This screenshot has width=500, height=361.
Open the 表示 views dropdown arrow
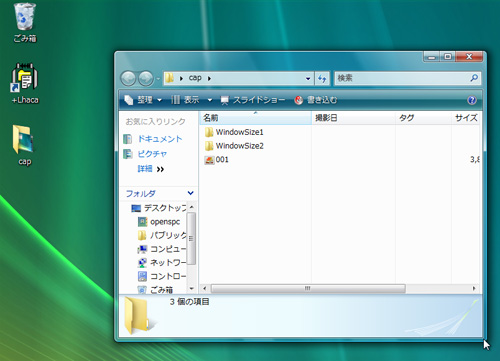pyautogui.click(x=210, y=100)
